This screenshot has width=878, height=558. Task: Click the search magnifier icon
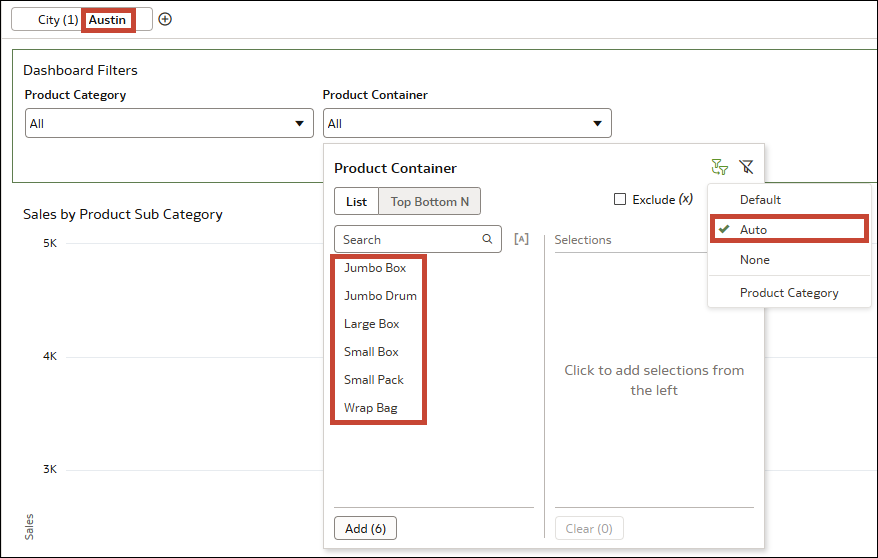487,239
